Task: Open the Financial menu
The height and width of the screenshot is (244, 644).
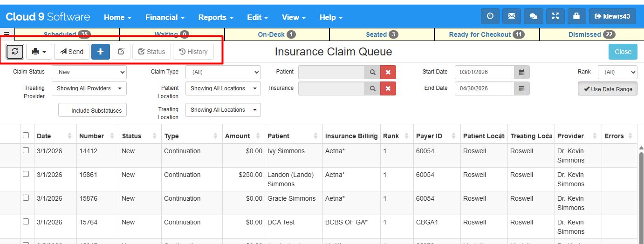Action: click(164, 17)
